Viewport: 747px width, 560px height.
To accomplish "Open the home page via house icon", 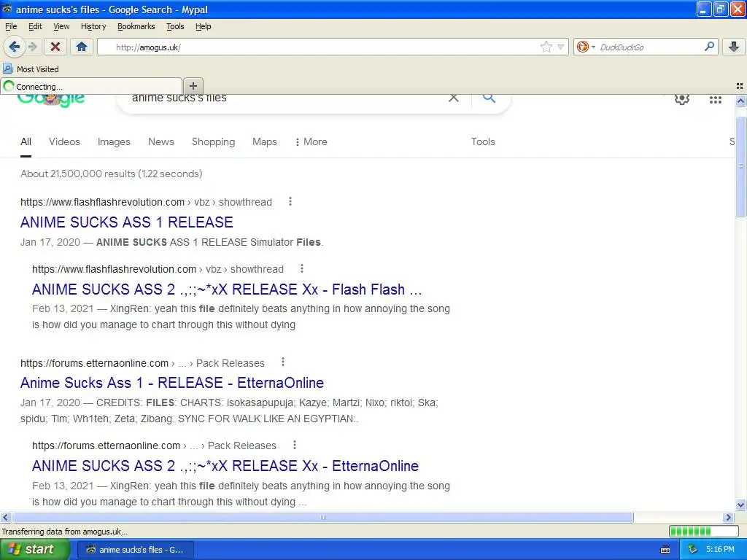I will coord(82,47).
